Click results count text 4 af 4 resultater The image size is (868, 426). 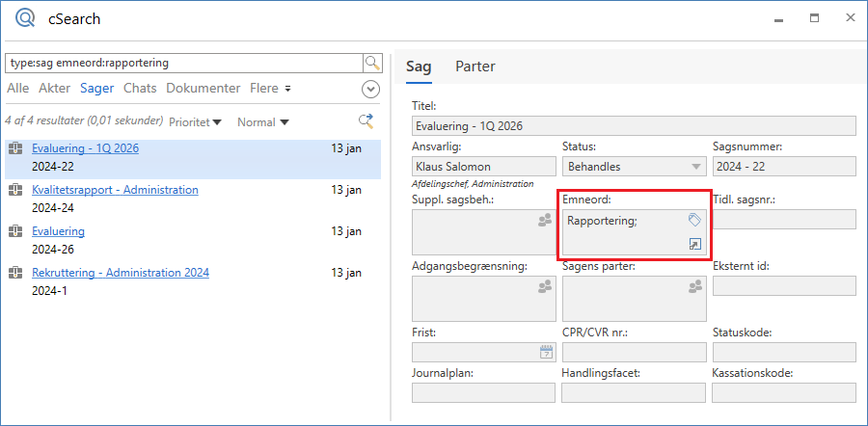click(84, 120)
